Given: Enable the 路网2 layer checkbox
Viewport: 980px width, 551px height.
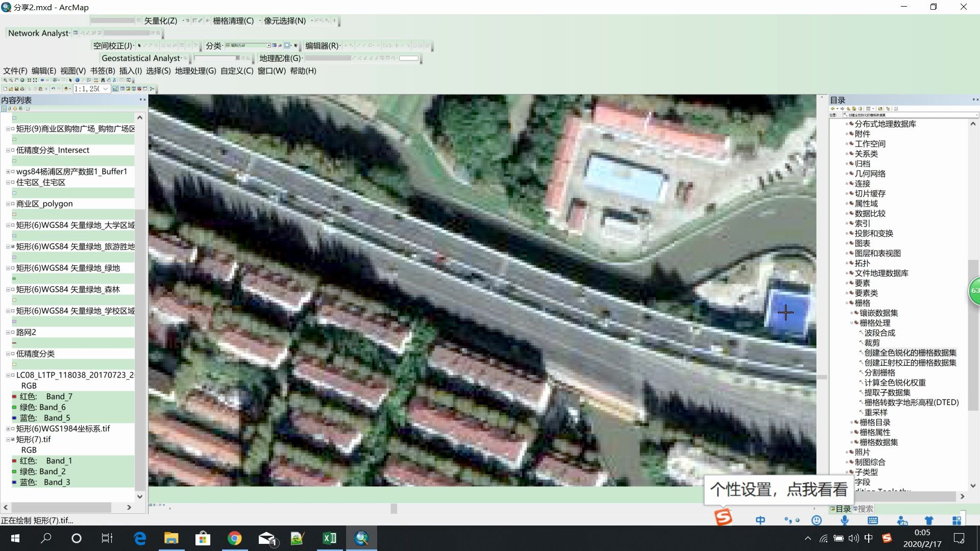Looking at the screenshot, I should [13, 332].
